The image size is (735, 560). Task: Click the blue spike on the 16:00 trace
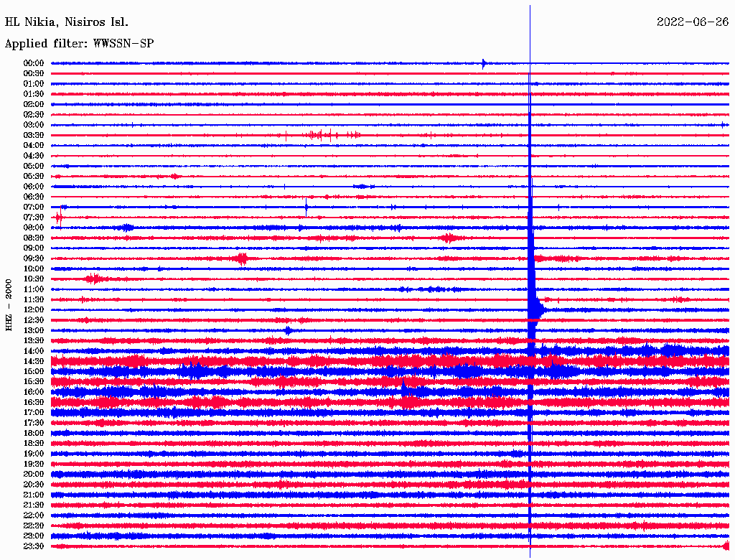(x=405, y=390)
